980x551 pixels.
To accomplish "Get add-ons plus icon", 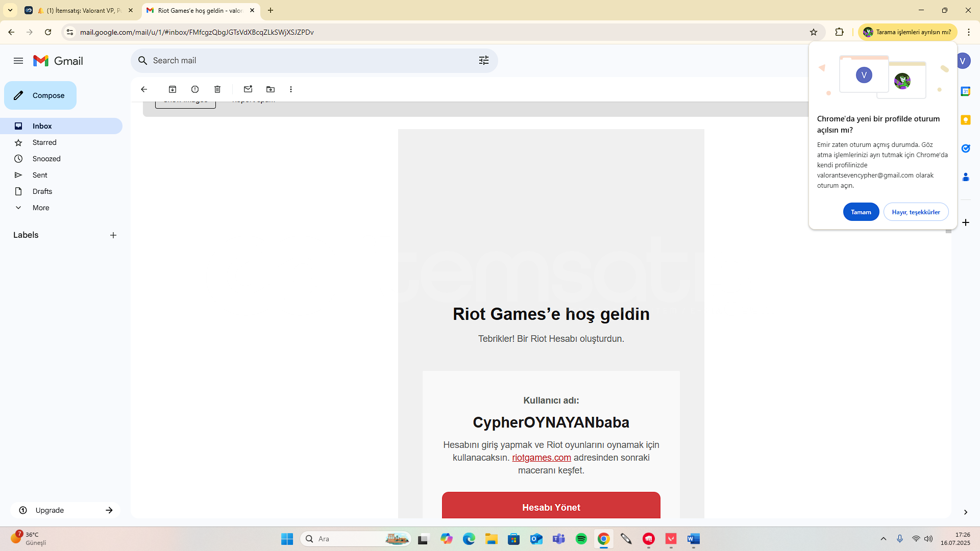I will pyautogui.click(x=966, y=222).
